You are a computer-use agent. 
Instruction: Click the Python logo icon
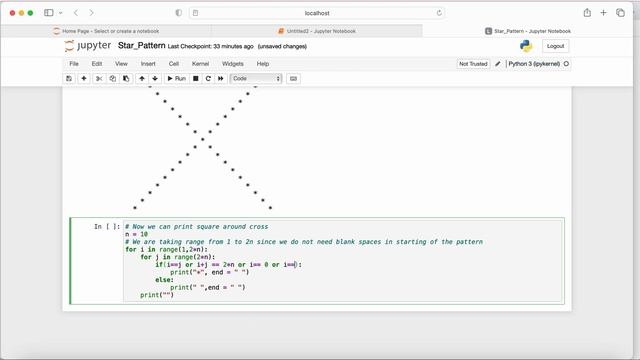tap(526, 46)
